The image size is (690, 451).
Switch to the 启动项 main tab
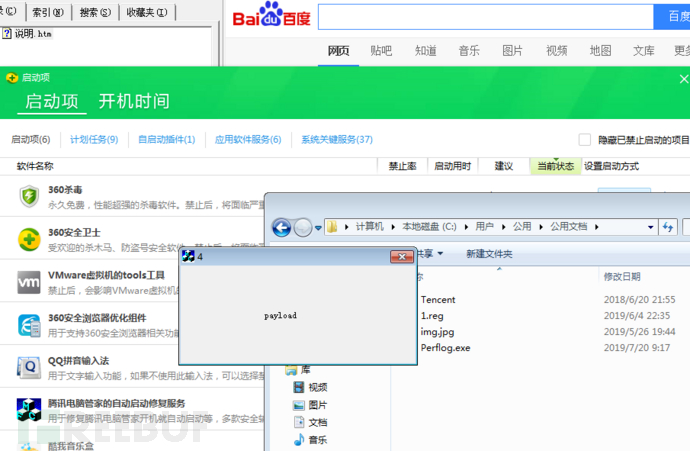(52, 101)
